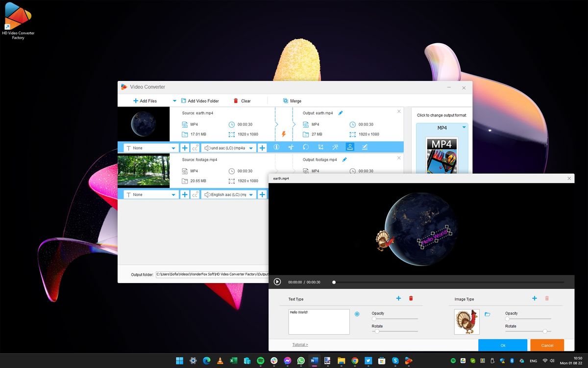Confirm watermark edits with Ok
Image resolution: width=588 pixels, height=368 pixels.
tap(503, 345)
